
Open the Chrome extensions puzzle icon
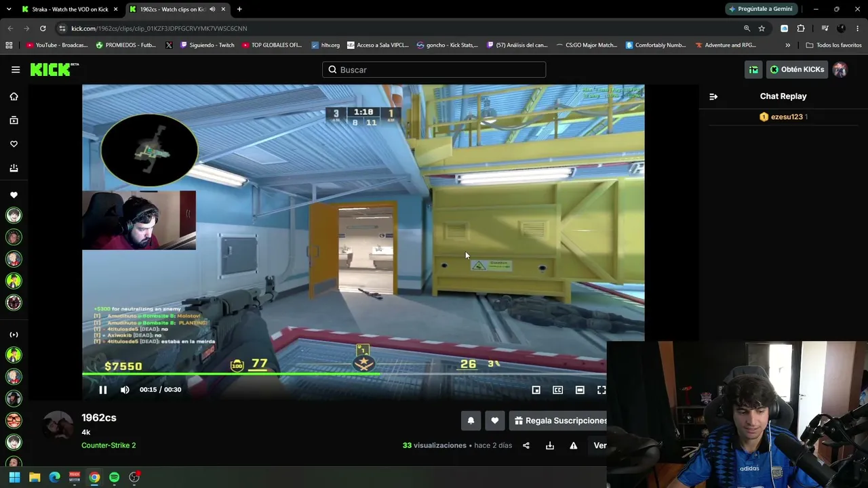tap(801, 28)
